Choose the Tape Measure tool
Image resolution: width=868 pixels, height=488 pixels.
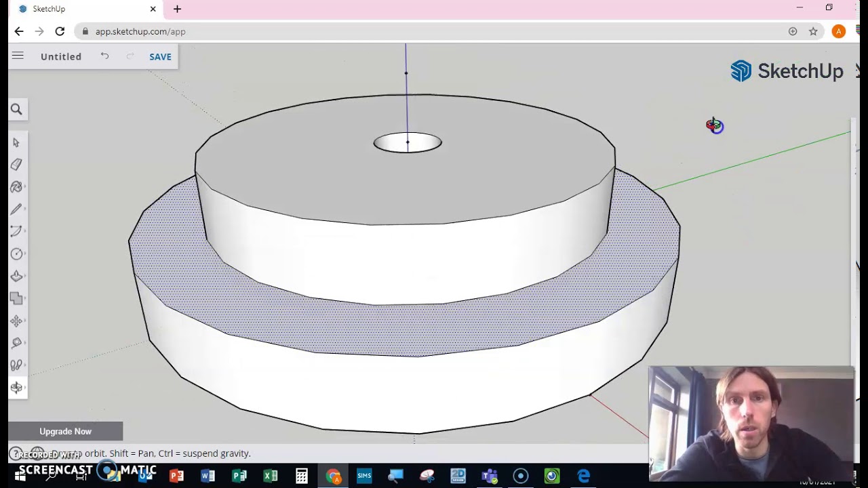tap(16, 343)
